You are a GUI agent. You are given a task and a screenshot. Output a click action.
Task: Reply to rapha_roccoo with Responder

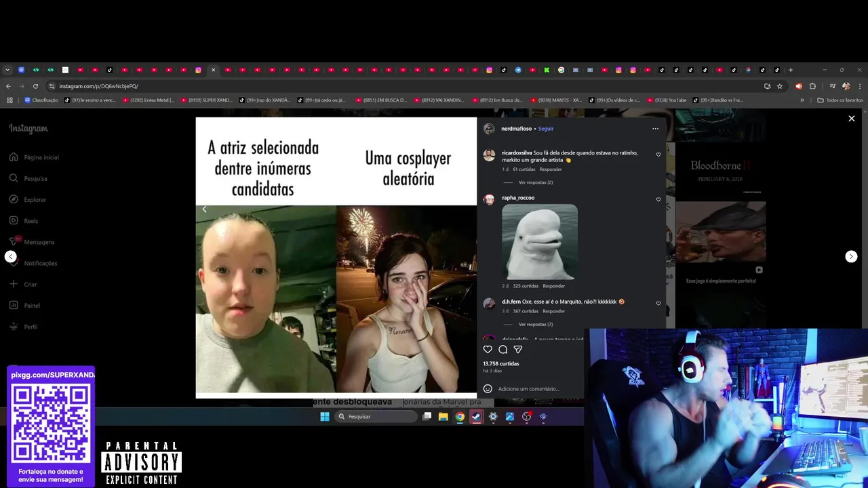coord(554,286)
